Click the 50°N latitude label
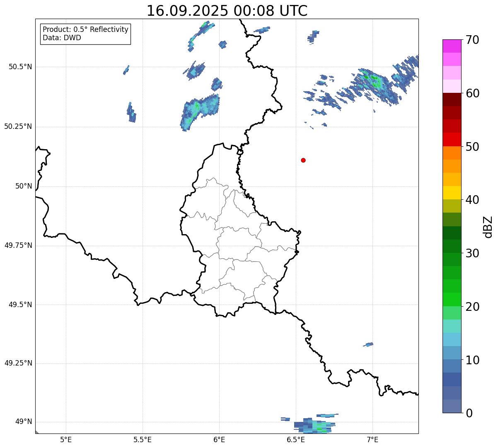This screenshot has width=498, height=448. click(24, 186)
